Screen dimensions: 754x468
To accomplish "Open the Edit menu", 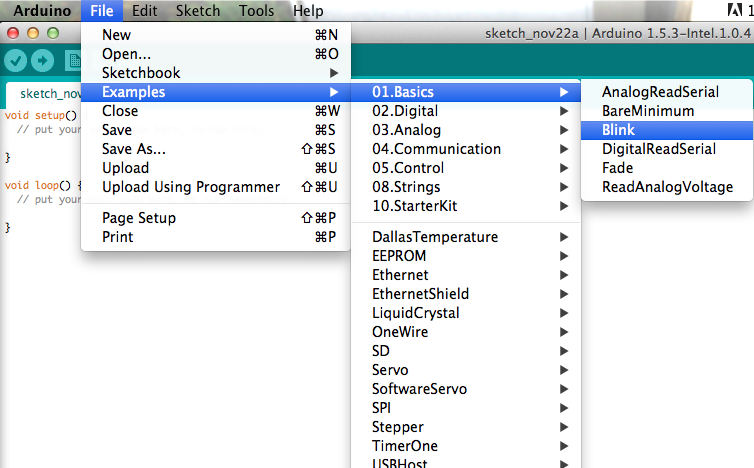I will (144, 11).
